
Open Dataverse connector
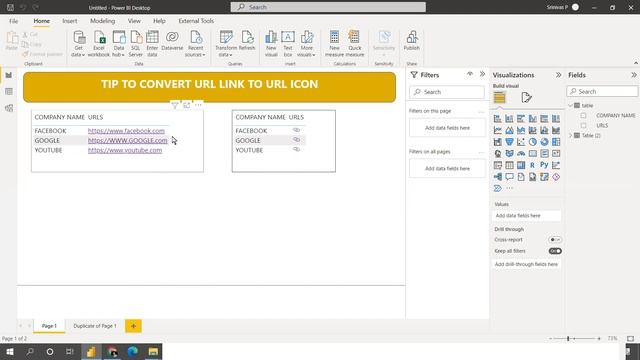[172, 41]
